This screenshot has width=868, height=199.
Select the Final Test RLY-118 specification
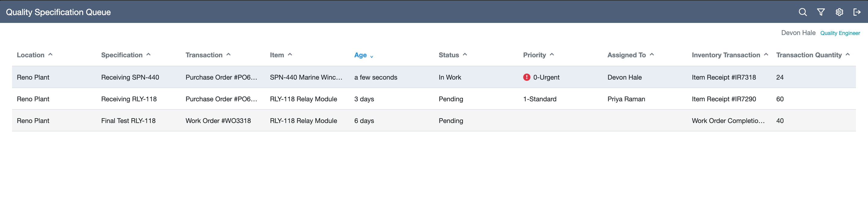tap(128, 121)
